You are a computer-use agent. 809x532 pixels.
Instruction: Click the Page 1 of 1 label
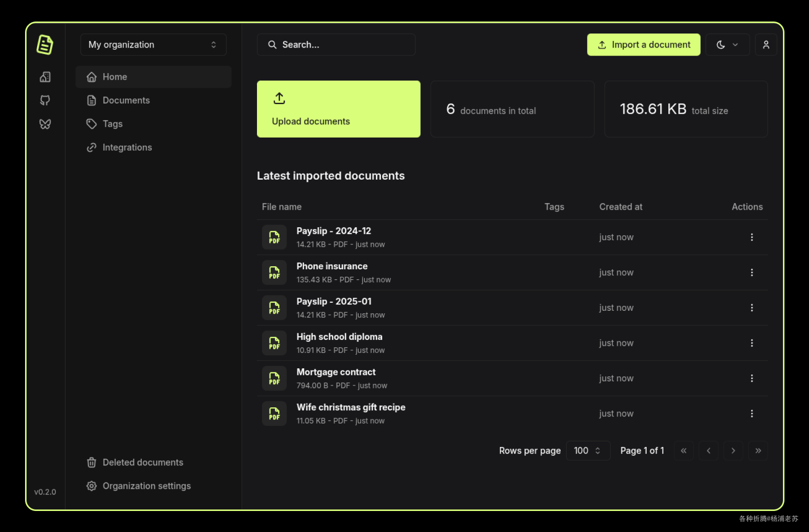[x=642, y=450]
